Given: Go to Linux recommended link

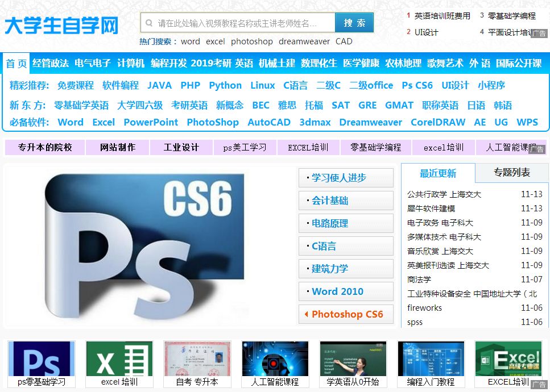Looking at the screenshot, I should pos(262,85).
